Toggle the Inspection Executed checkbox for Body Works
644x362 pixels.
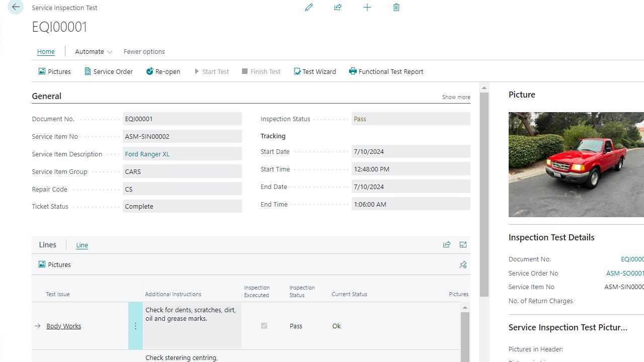(264, 326)
